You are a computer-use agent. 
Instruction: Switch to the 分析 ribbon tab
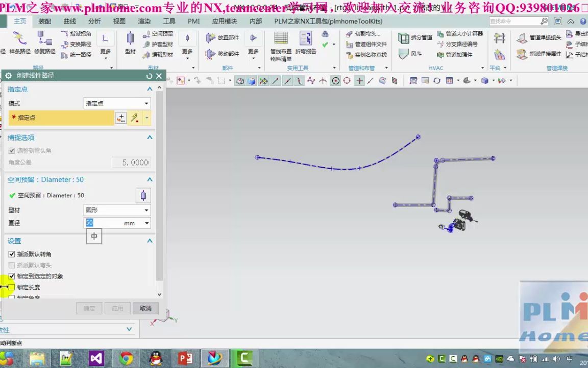tap(94, 21)
